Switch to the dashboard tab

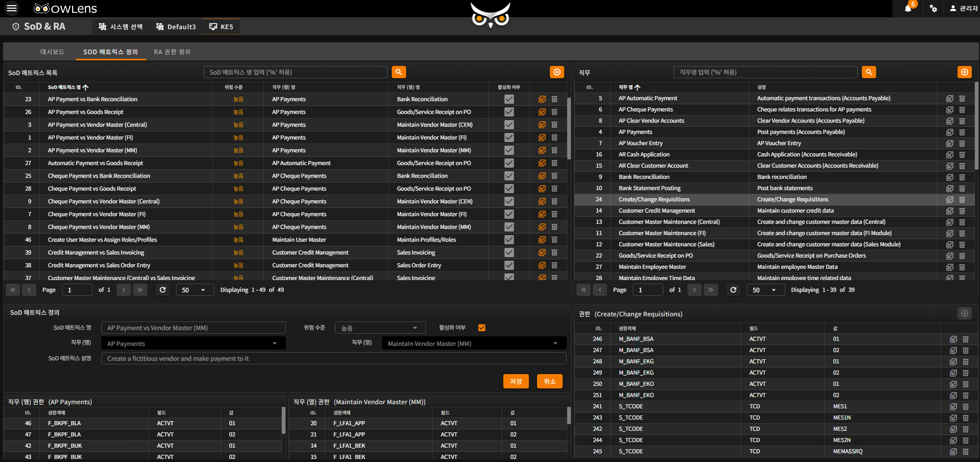pyautogui.click(x=52, y=52)
